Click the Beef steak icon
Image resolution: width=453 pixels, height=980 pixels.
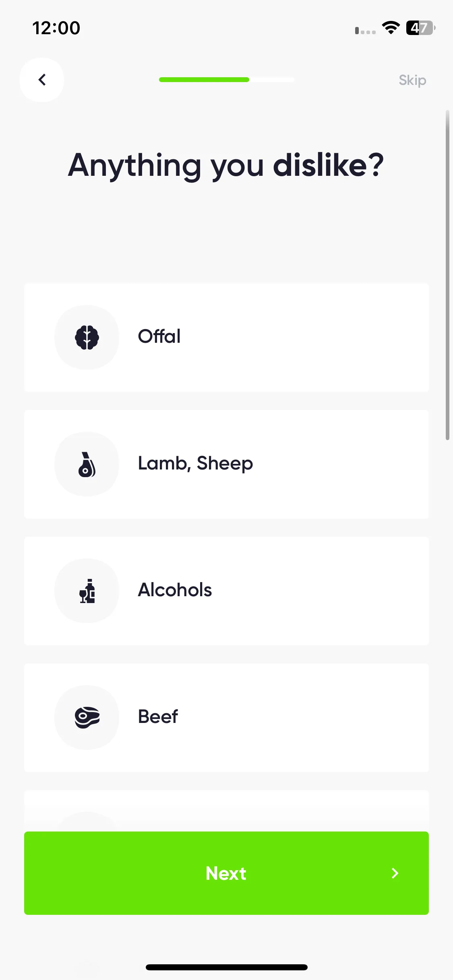(x=87, y=717)
